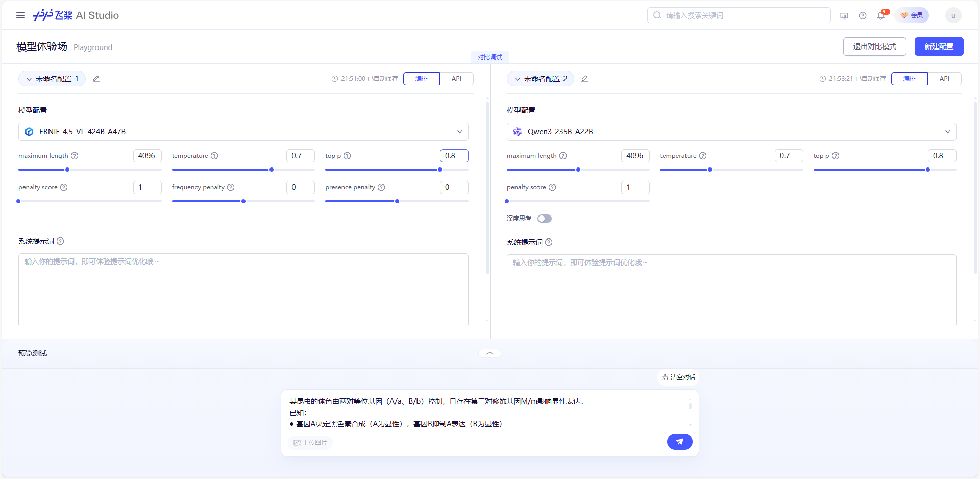Click the 退出对比模式 button

(x=874, y=46)
